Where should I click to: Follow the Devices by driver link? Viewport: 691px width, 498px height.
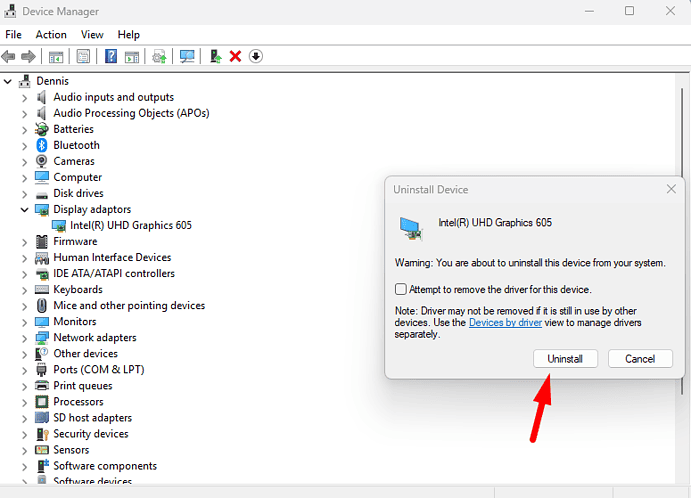coord(506,322)
